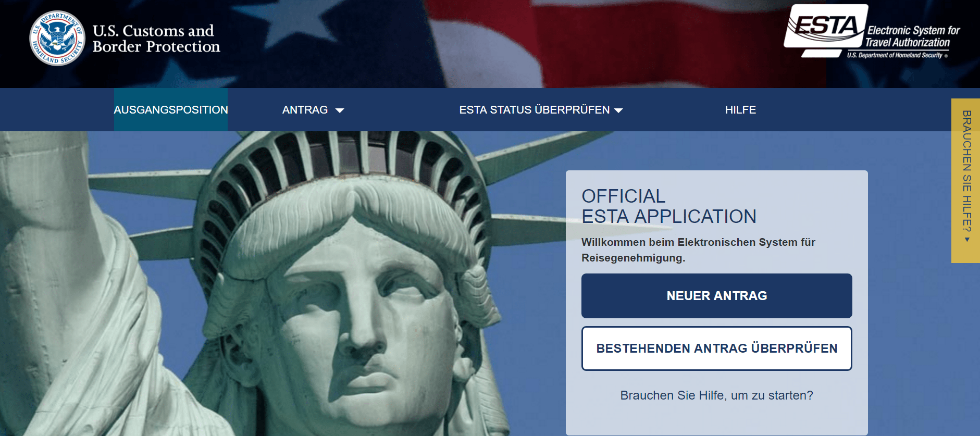980x436 pixels.
Task: Expand the BRAUCHEN SIE HILFE? side panel
Action: pyautogui.click(x=966, y=171)
